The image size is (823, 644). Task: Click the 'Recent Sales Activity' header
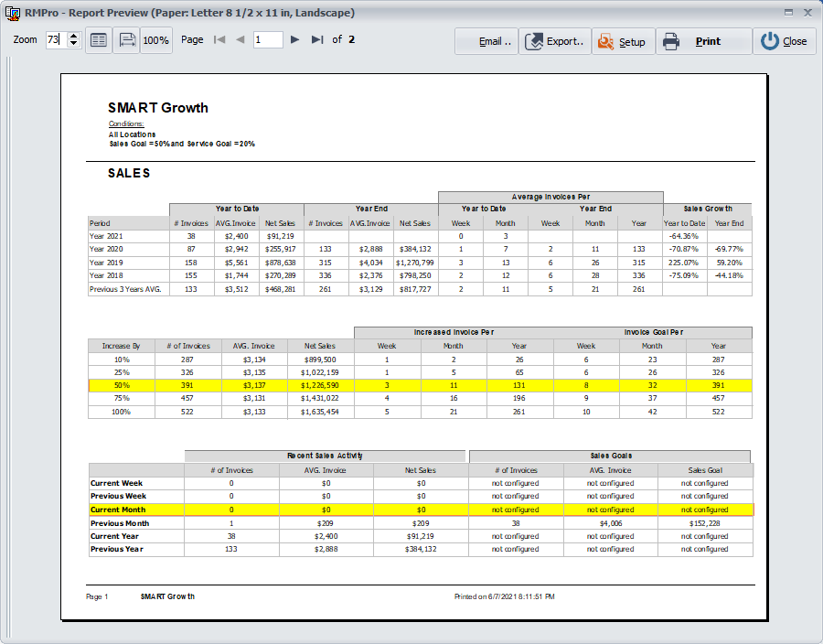coord(325,456)
